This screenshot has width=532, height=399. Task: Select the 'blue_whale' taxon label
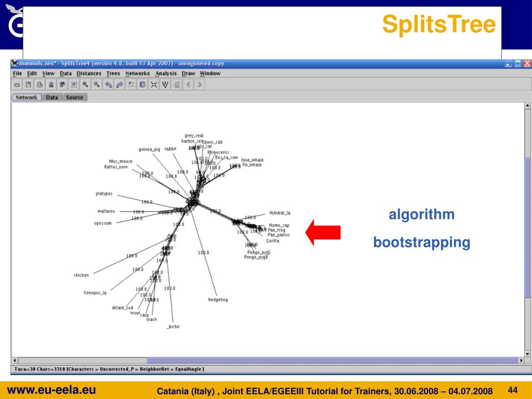252,160
